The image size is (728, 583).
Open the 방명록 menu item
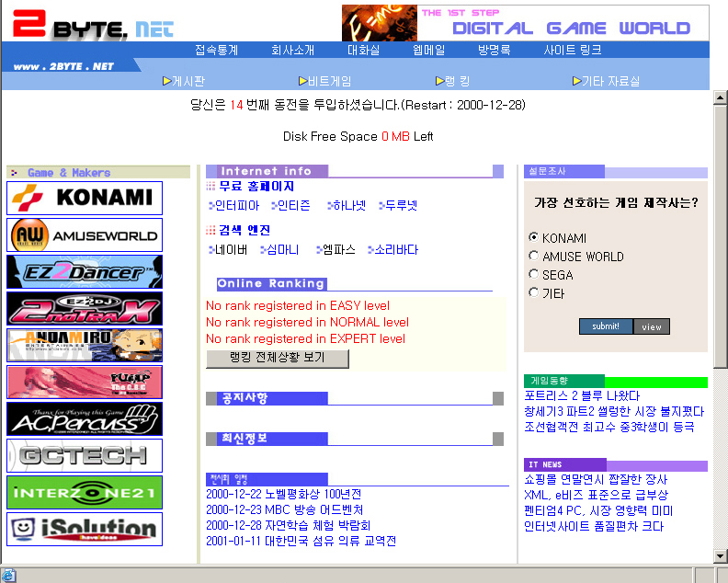[x=495, y=50]
